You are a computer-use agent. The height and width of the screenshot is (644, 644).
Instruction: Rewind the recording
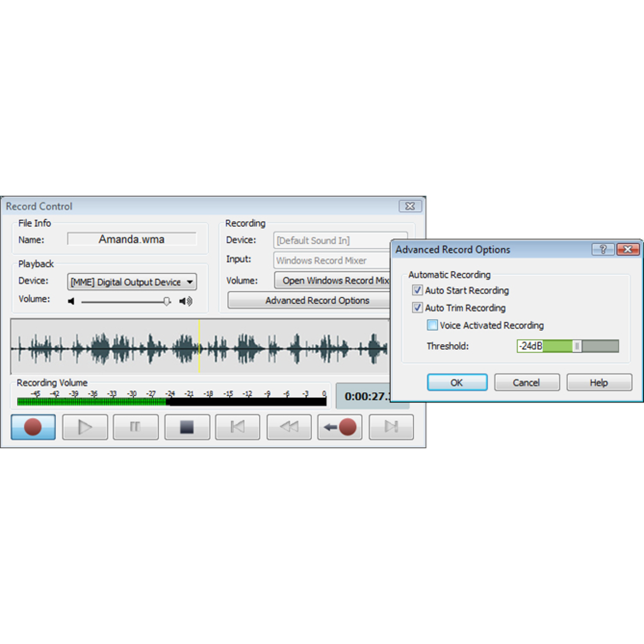pos(289,427)
